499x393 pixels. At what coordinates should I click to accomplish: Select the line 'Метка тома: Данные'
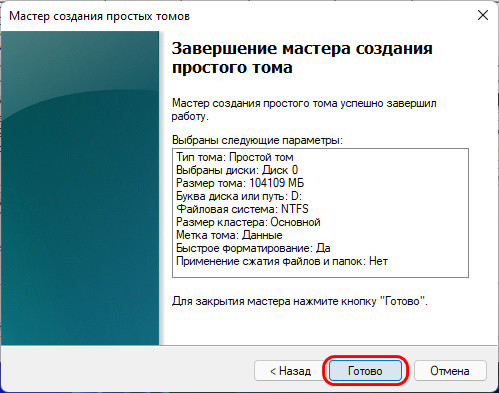(229, 235)
